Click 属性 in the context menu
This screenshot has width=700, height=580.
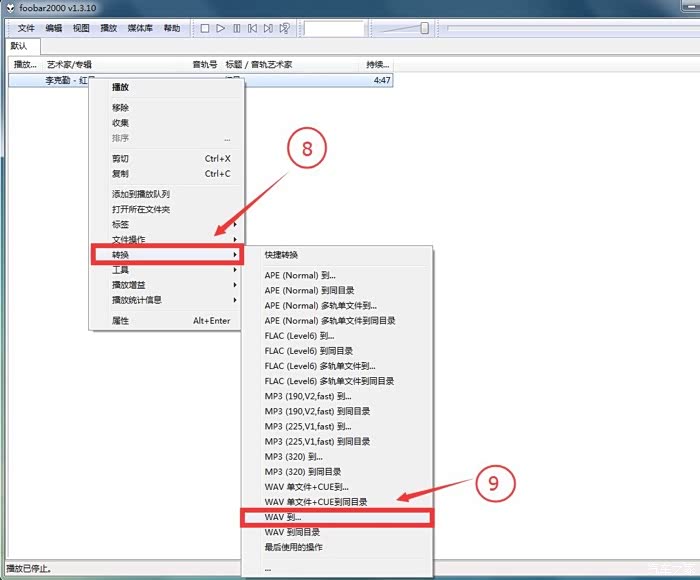[121, 321]
